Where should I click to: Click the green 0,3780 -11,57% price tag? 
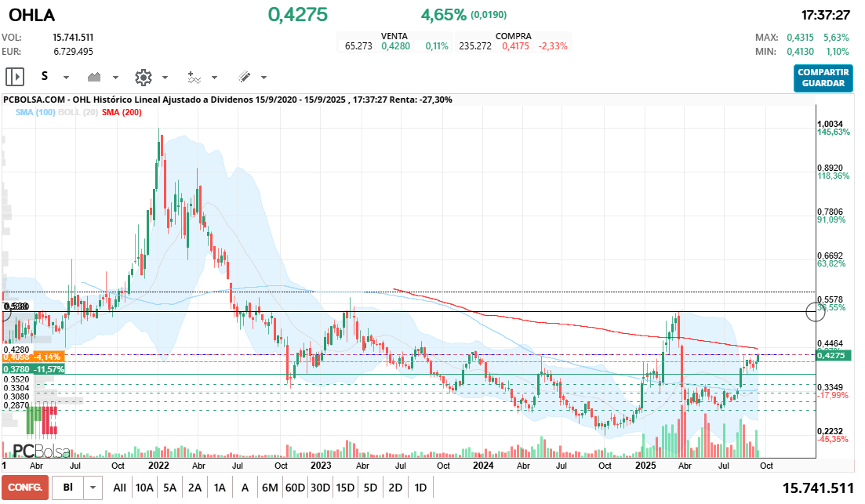(x=34, y=369)
